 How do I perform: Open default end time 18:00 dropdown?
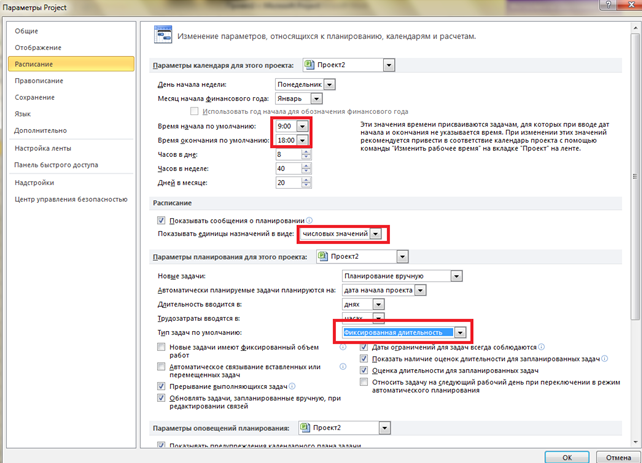pos(302,140)
